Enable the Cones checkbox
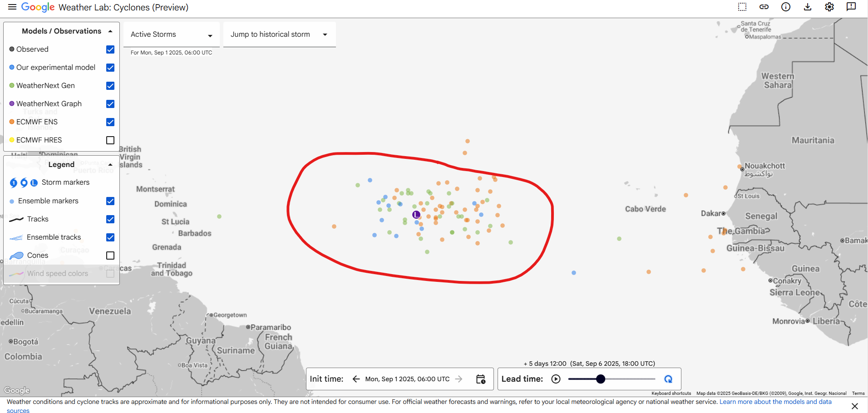Viewport: 868px width, 413px height. point(110,256)
